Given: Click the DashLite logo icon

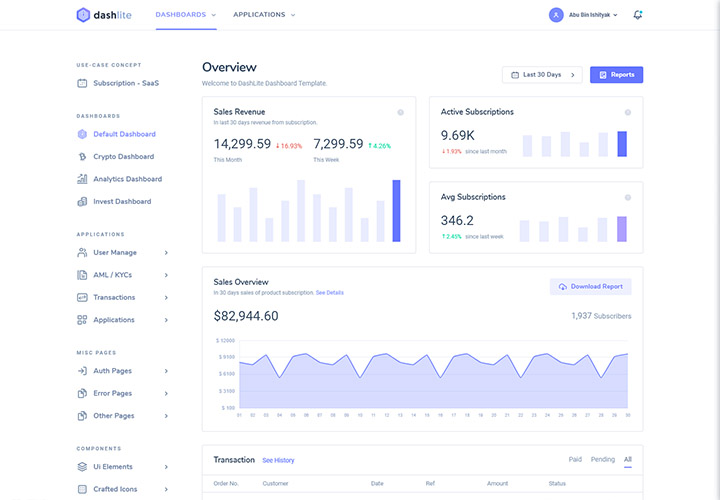Looking at the screenshot, I should (x=82, y=15).
